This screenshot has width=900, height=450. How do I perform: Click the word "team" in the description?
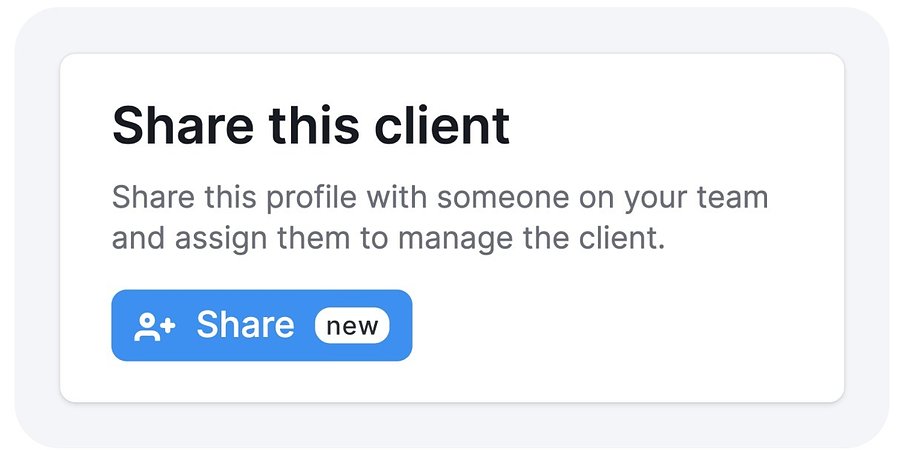point(732,198)
